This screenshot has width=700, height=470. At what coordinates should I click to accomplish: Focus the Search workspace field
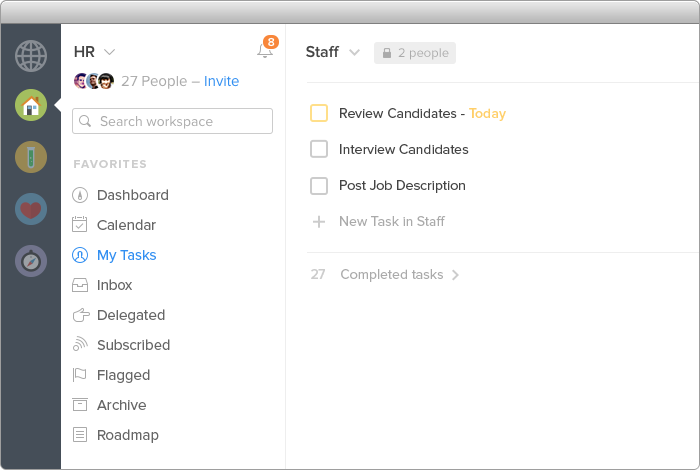(x=172, y=121)
